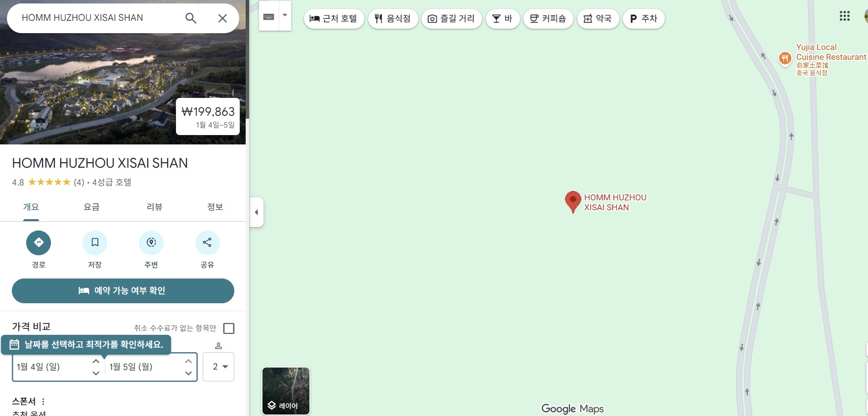Filter by 주차 chip

tap(644, 19)
